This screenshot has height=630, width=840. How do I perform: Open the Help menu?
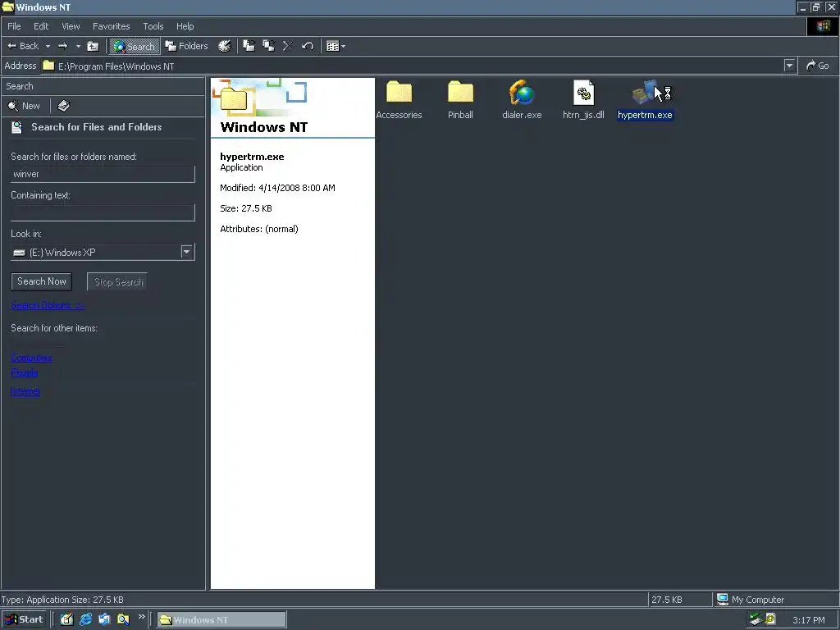(185, 26)
